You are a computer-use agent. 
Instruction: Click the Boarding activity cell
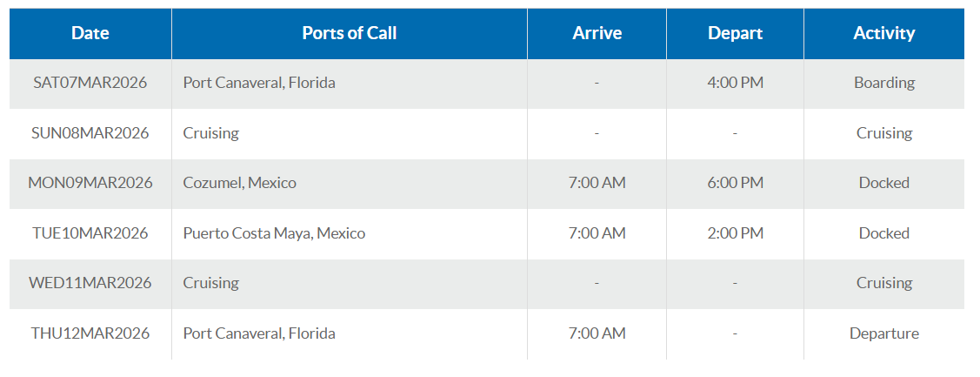click(883, 83)
